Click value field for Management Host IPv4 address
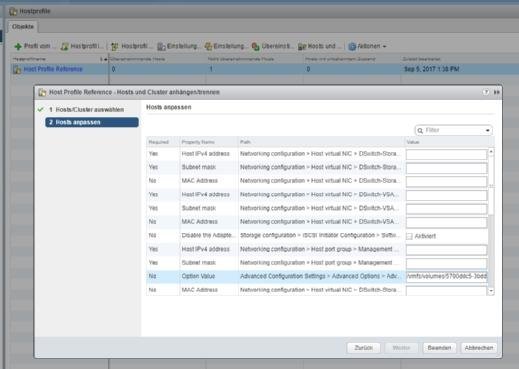519x369 pixels. (446, 250)
